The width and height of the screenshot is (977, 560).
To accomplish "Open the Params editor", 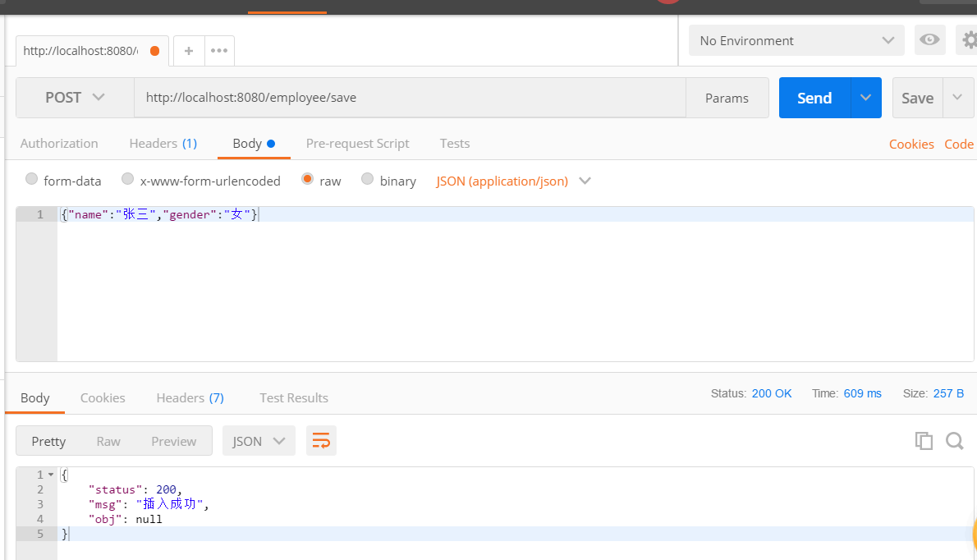I will [x=727, y=98].
